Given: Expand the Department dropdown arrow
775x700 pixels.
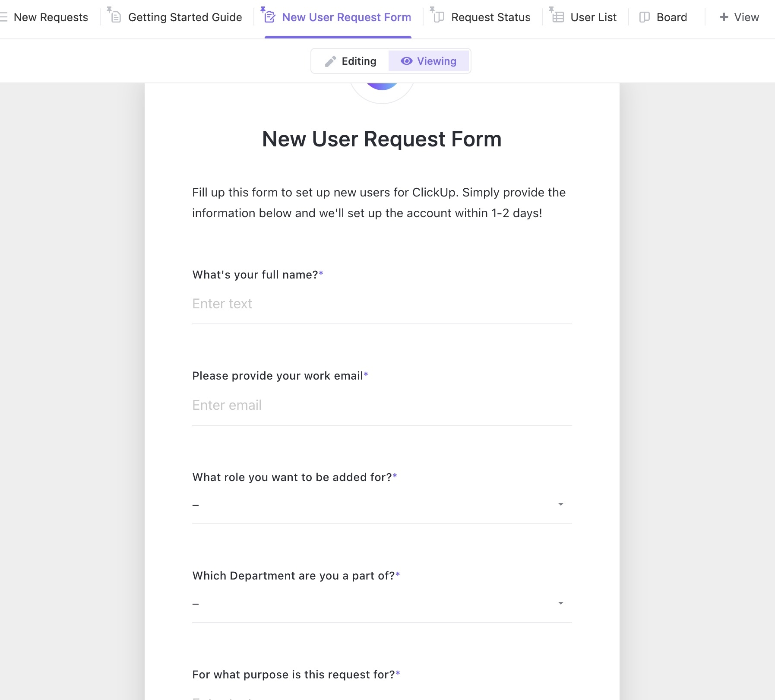Looking at the screenshot, I should pos(560,603).
